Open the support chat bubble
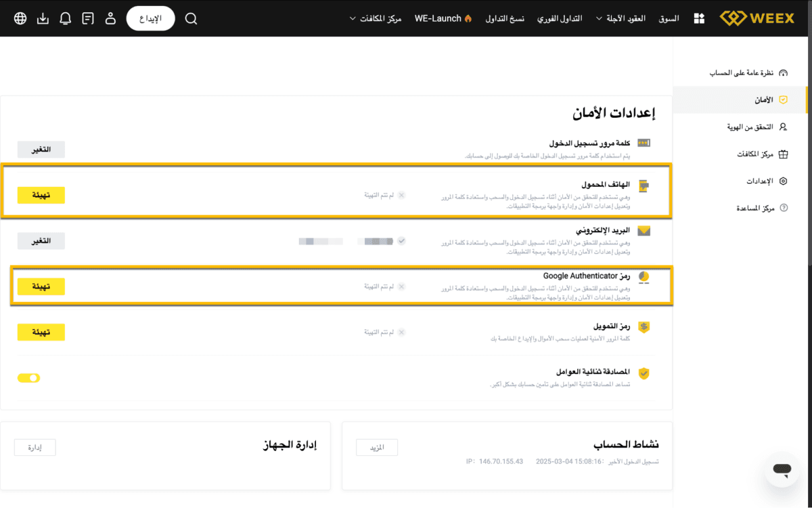The image size is (812, 508). [x=782, y=470]
